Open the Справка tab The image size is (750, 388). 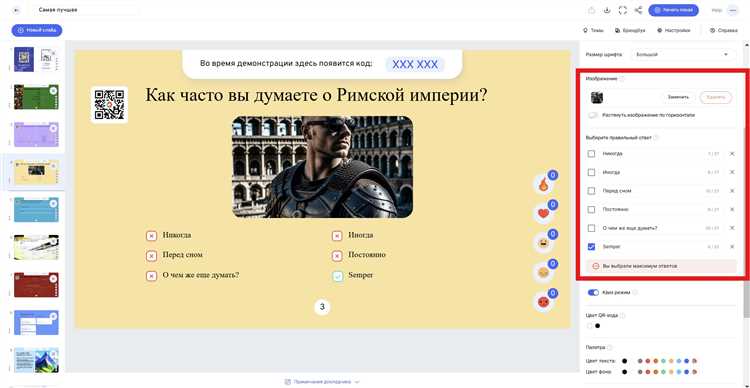(x=723, y=30)
